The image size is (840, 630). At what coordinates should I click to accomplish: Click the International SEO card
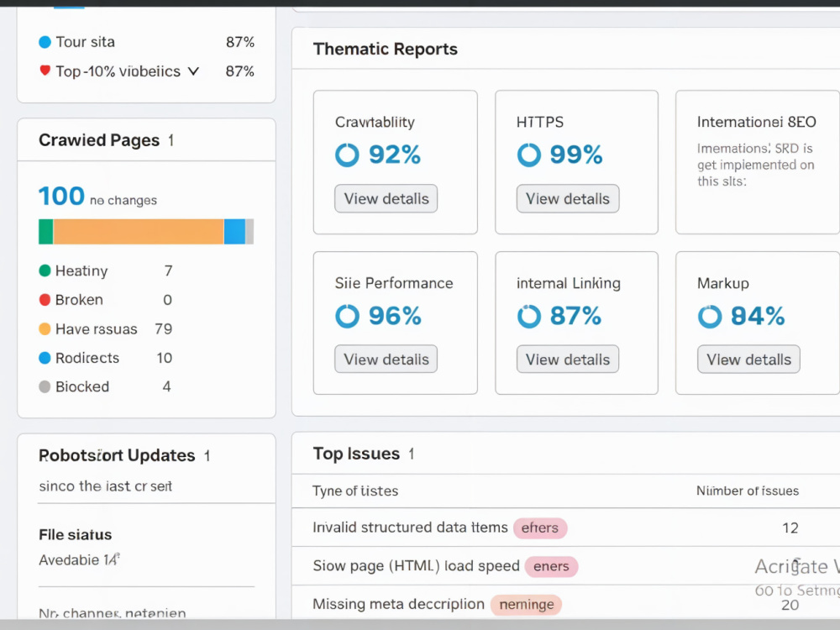point(758,162)
